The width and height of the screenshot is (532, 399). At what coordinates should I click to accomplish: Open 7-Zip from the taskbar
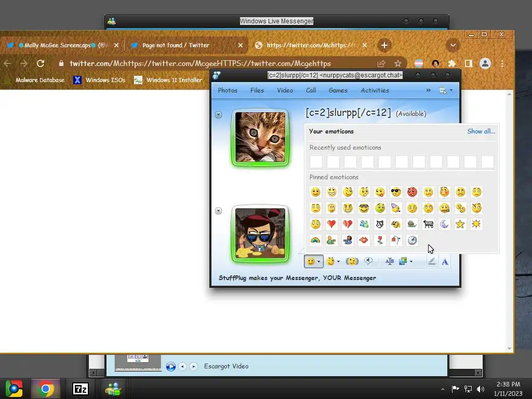[x=81, y=389]
